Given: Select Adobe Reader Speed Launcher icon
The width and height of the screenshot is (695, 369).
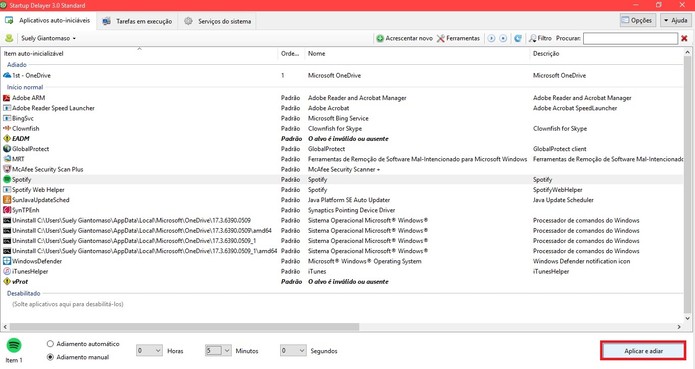Looking at the screenshot, I should pos(7,108).
